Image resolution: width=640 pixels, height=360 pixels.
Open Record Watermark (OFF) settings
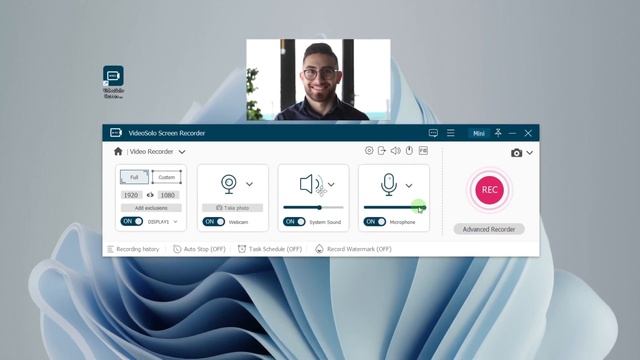pos(353,249)
